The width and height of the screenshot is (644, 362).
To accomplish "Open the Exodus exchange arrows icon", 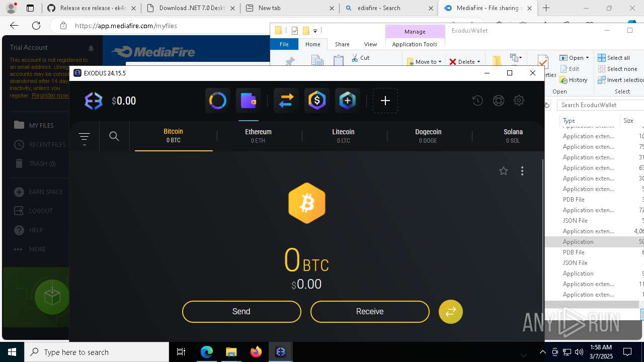I will point(286,101).
